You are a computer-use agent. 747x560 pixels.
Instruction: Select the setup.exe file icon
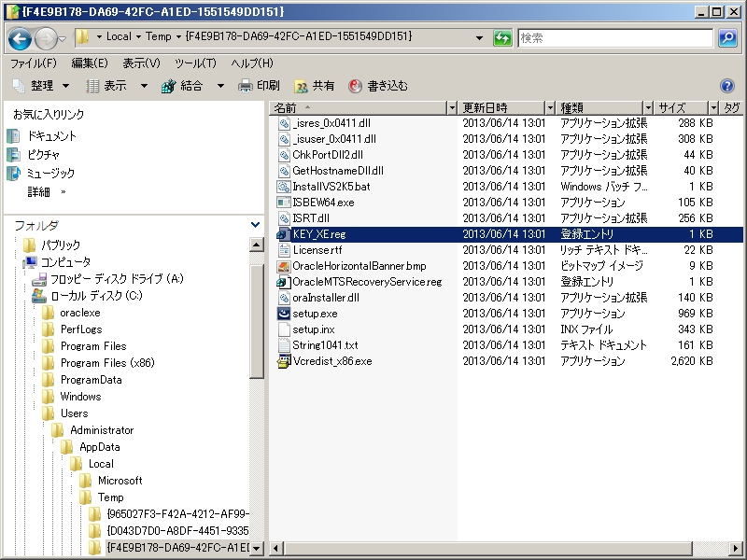(285, 313)
